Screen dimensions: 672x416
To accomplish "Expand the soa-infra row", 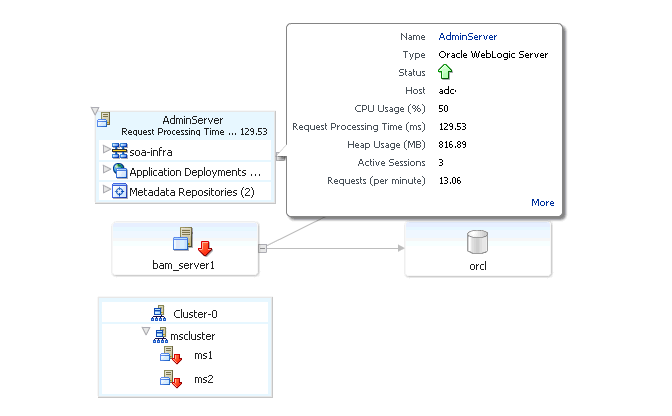I will (106, 149).
